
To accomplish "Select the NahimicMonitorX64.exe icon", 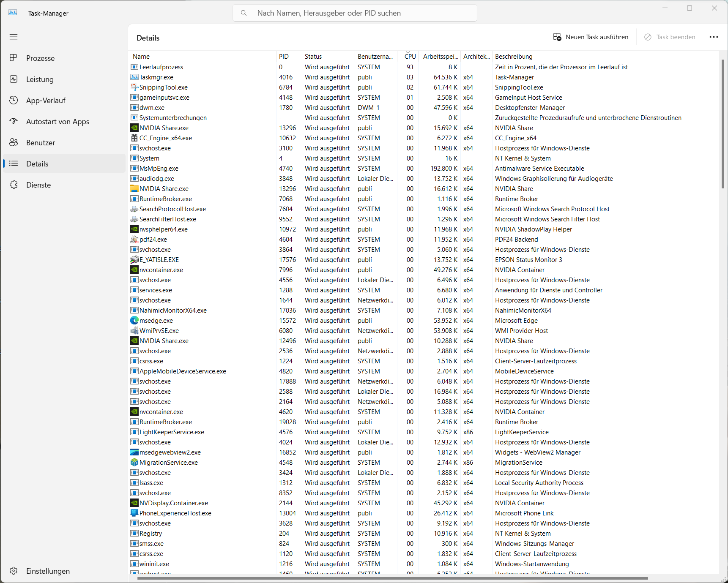I will pyautogui.click(x=134, y=311).
